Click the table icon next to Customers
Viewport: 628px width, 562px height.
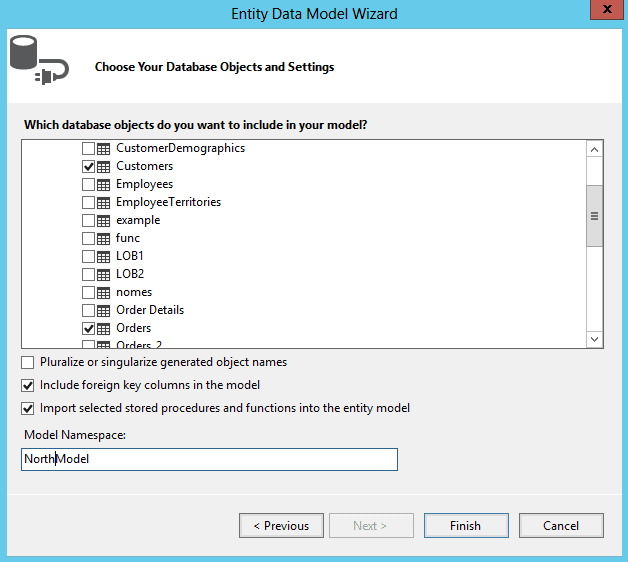pos(104,166)
